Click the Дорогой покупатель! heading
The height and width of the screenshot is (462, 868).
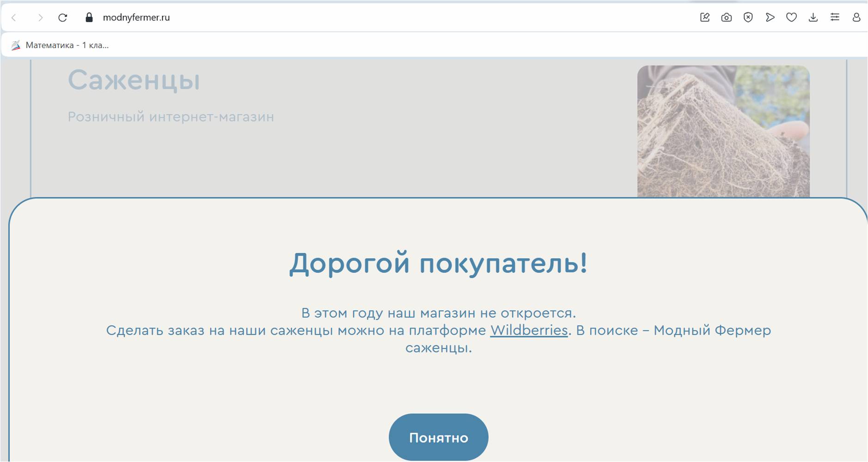click(438, 263)
